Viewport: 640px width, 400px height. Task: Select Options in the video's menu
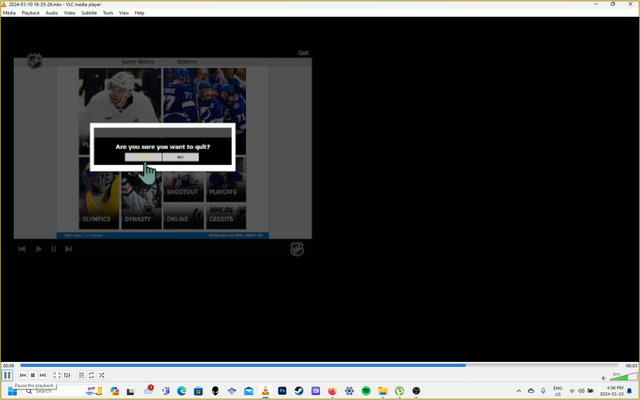[x=187, y=62]
